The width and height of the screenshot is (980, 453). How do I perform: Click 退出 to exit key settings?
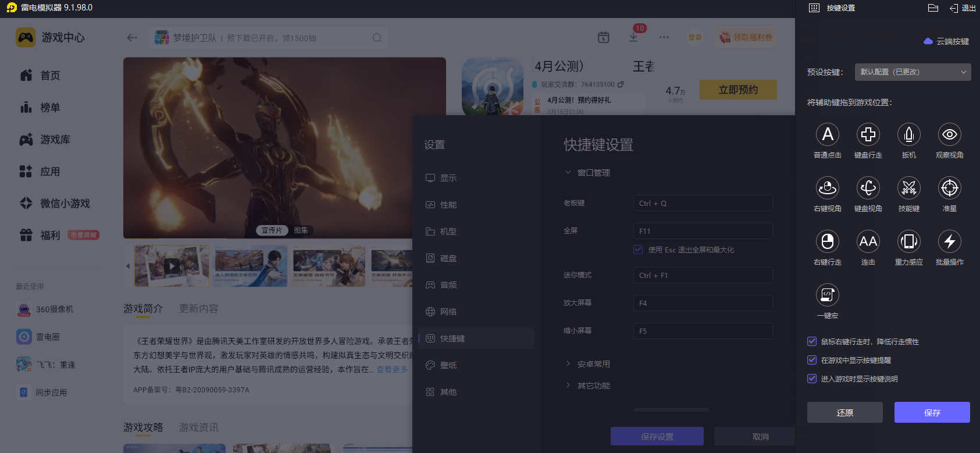click(x=963, y=8)
